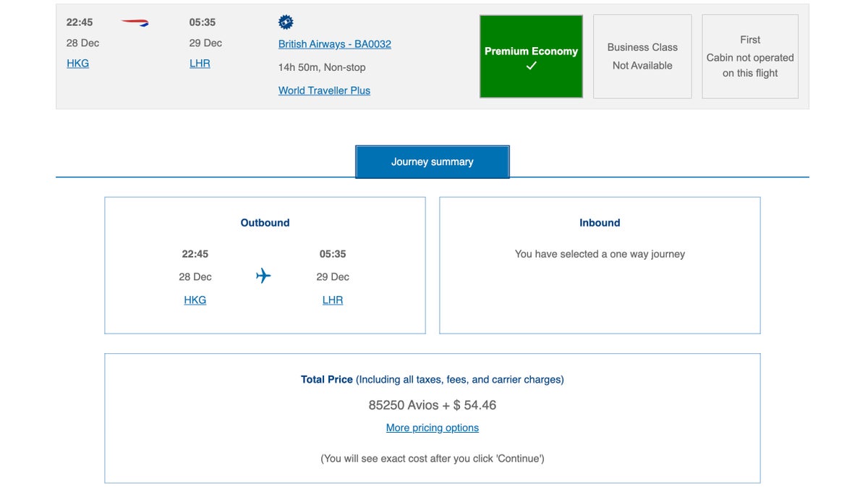This screenshot has width=868, height=487.
Task: Open More pricing options
Action: 432,428
